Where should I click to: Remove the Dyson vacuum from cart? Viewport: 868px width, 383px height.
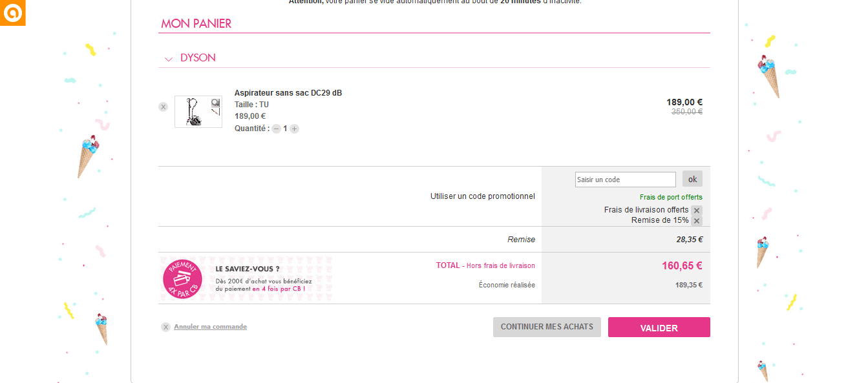point(163,107)
